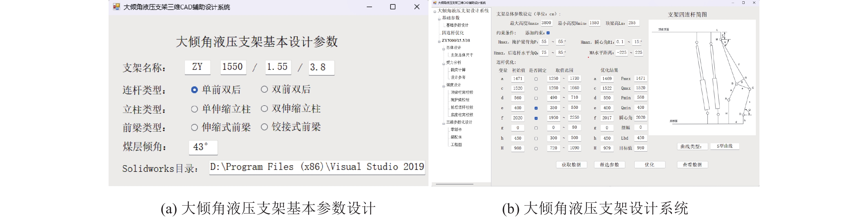The image size is (868, 218).
Task: Click the small app icon in right window title bar
Action: [x=435, y=3]
